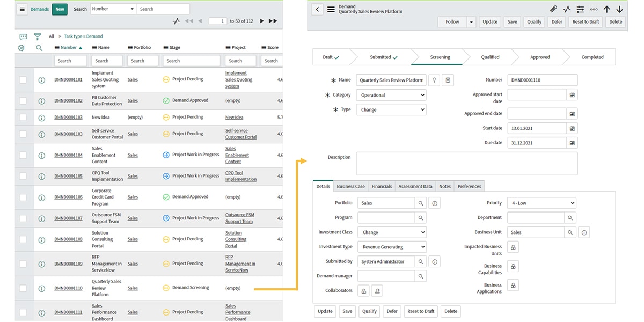Show info preview for DMND0001101
This screenshot has height=322, width=644.
pyautogui.click(x=41, y=80)
